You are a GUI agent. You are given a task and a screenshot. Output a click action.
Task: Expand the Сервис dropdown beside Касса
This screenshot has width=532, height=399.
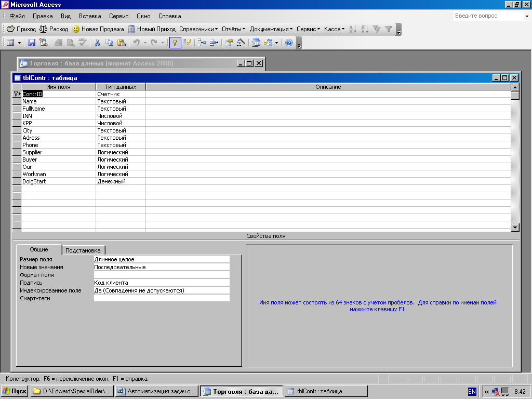pos(309,29)
